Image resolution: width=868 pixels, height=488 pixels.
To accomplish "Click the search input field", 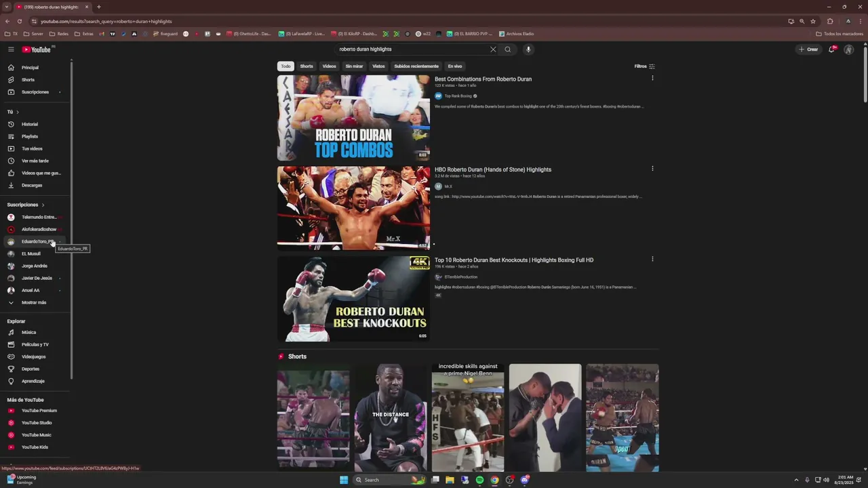I will 414,49.
